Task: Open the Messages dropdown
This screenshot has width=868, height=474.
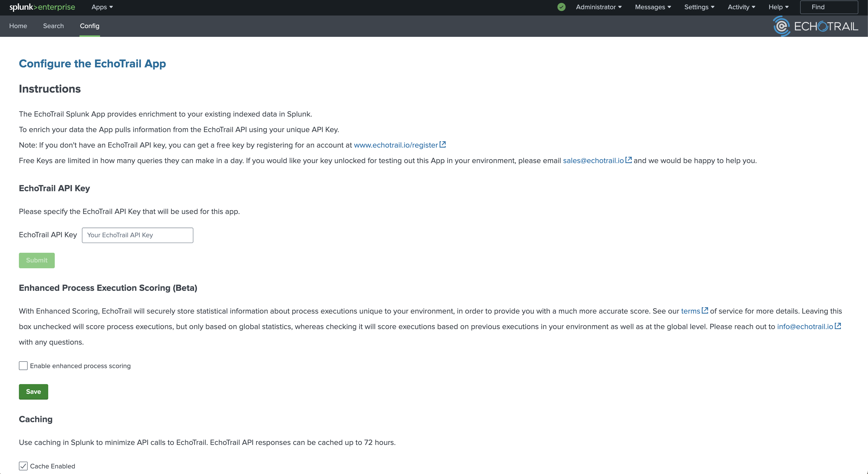Action: click(x=653, y=7)
